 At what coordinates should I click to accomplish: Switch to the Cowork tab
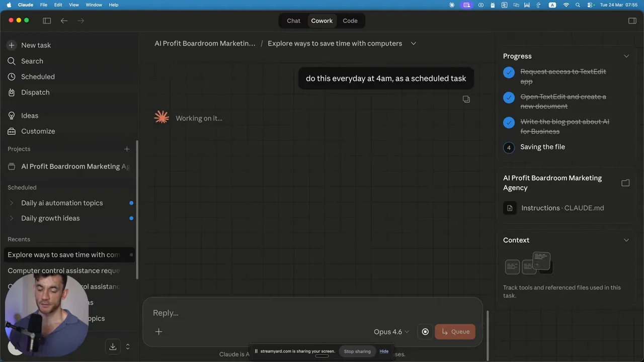point(321,21)
